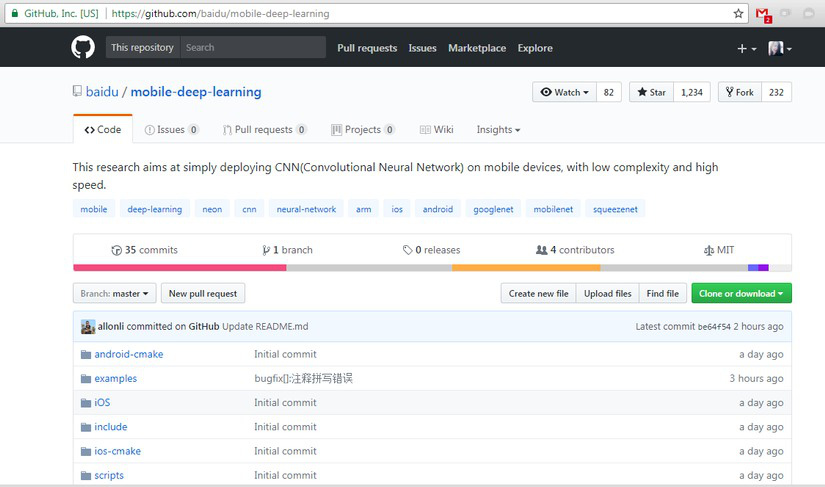Switch to the Pull requests repository tab
The width and height of the screenshot is (825, 487).
(265, 129)
